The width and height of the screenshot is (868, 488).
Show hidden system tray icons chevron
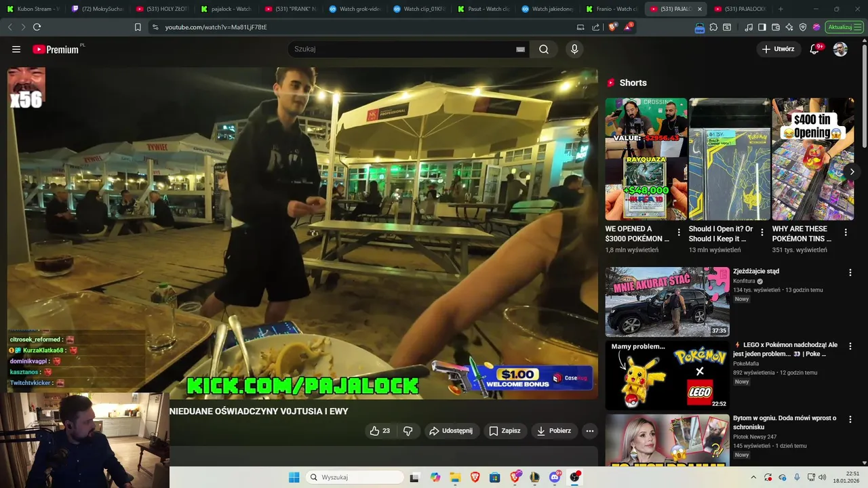pyautogui.click(x=755, y=477)
